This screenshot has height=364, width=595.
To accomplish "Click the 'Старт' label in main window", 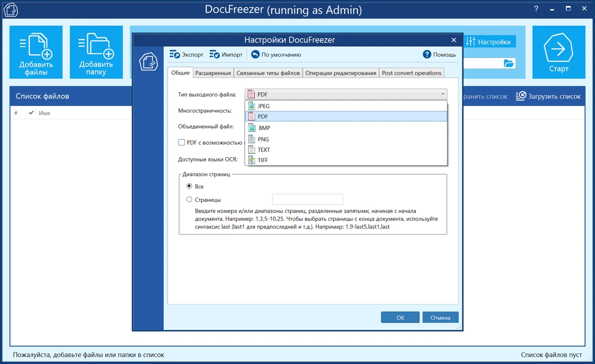I will click(x=558, y=69).
